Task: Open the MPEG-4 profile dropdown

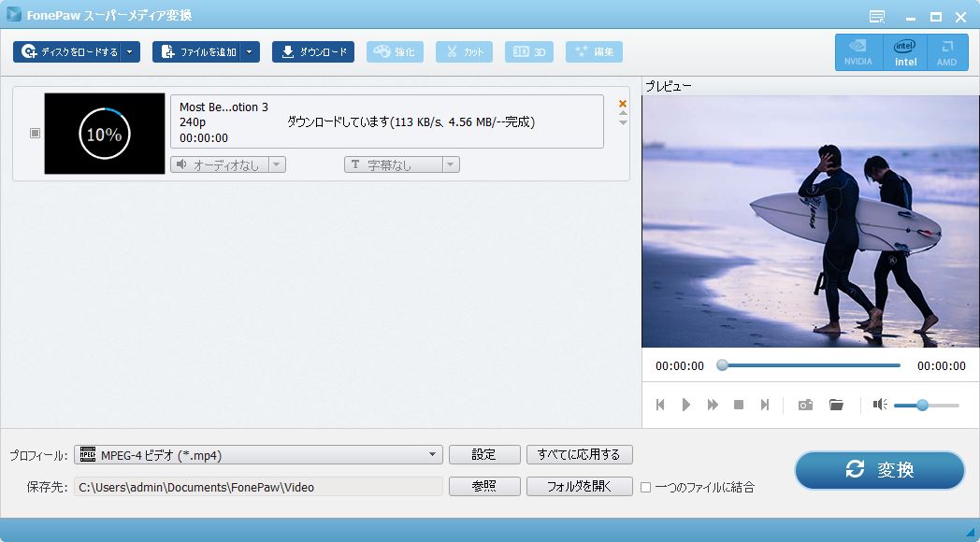Action: tap(258, 455)
